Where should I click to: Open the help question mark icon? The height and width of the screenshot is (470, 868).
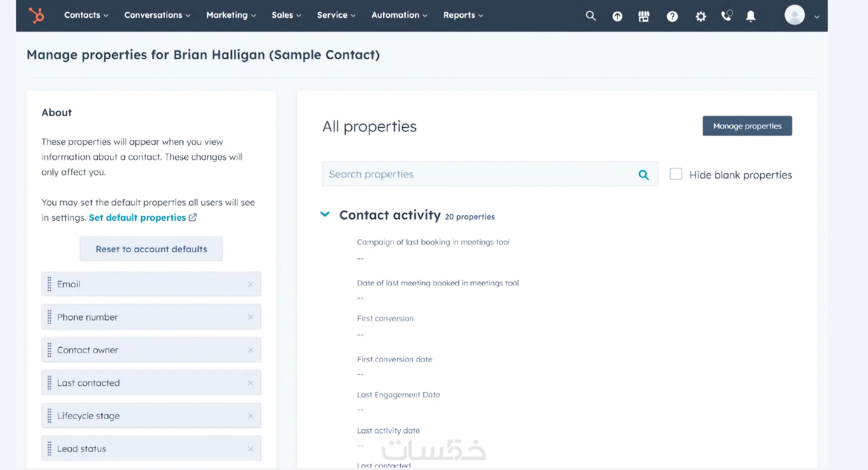point(672,16)
